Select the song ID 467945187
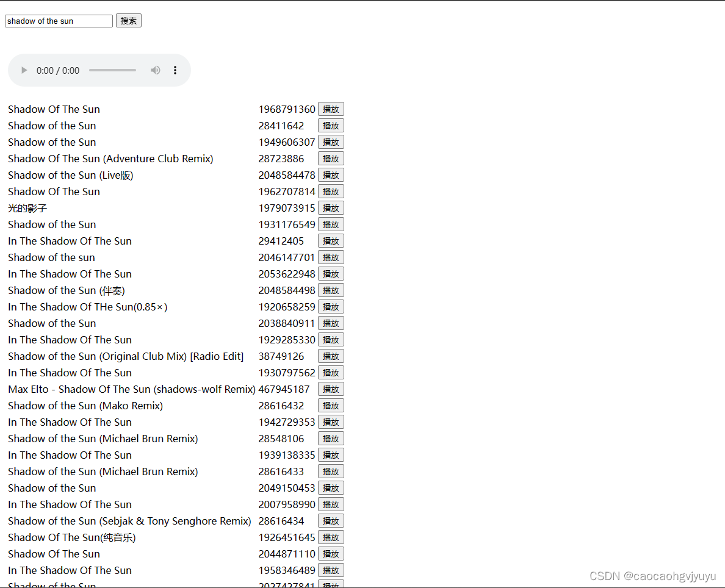The height and width of the screenshot is (588, 725). [284, 389]
